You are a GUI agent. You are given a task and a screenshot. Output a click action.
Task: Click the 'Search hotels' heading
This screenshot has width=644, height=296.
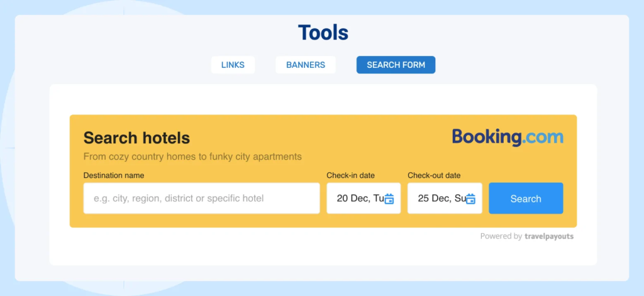click(136, 138)
